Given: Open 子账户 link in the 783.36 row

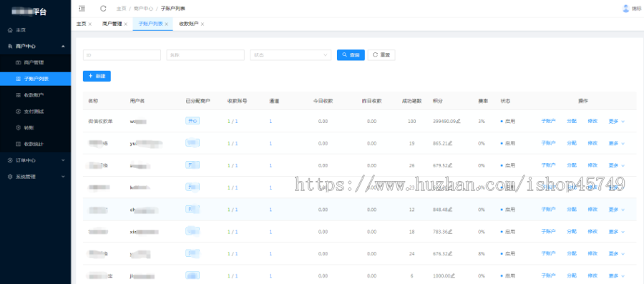Looking at the screenshot, I should 548,232.
